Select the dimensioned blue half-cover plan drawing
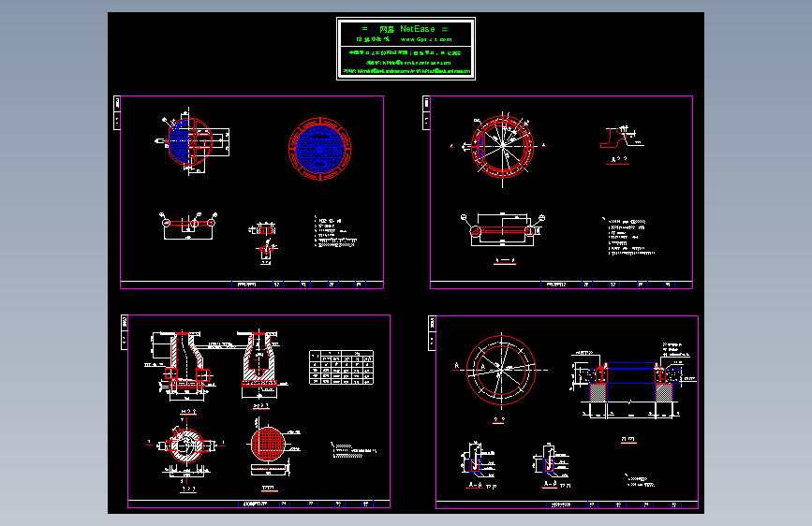This screenshot has width=812, height=526. [x=192, y=140]
